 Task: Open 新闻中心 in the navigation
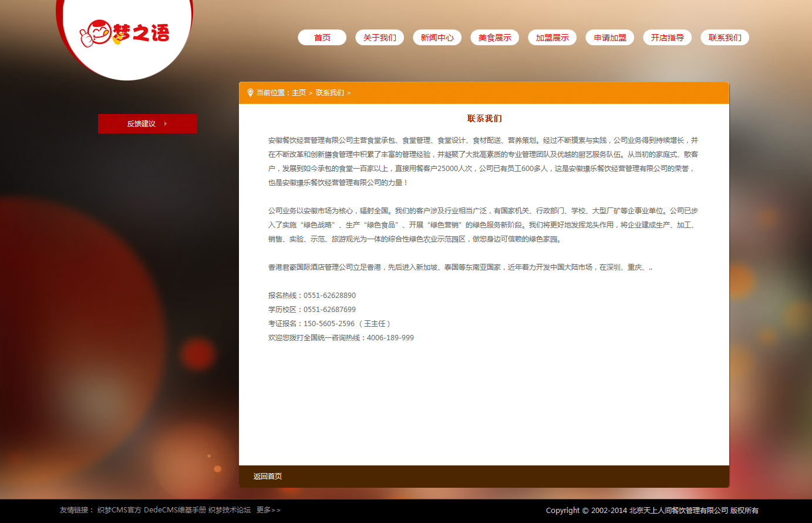(x=437, y=38)
